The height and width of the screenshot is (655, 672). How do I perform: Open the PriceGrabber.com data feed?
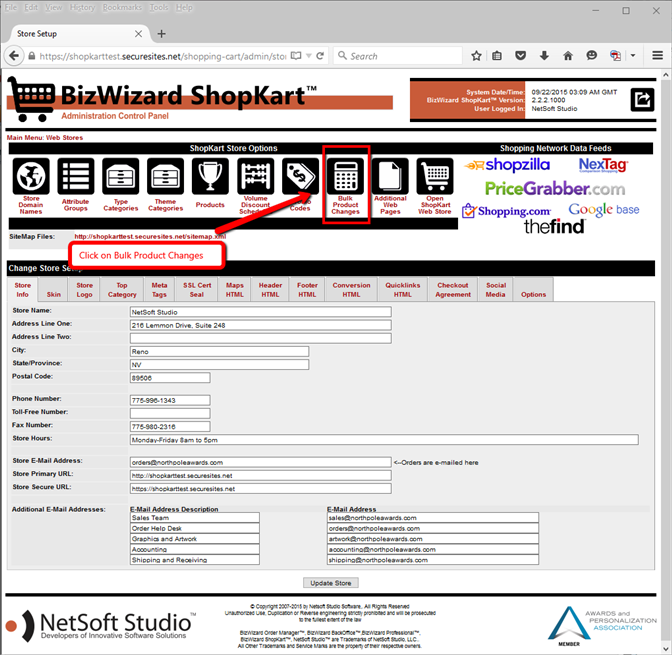[555, 189]
